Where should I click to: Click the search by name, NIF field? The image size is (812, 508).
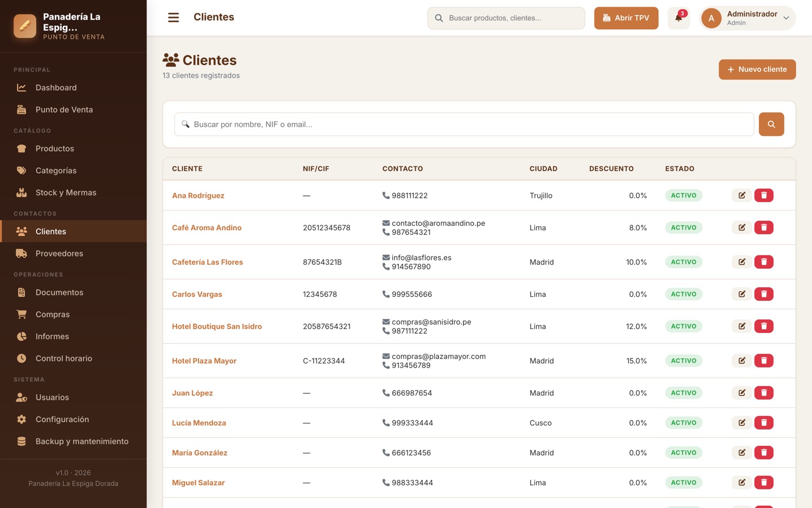pos(464,124)
